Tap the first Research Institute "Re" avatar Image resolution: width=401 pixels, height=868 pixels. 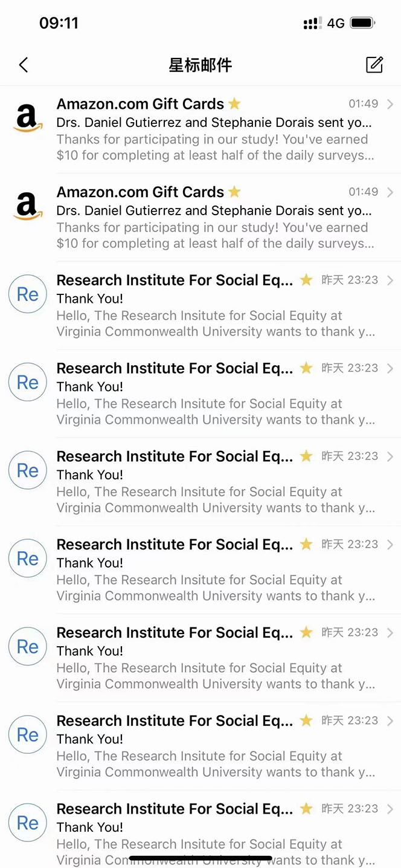pyautogui.click(x=28, y=294)
